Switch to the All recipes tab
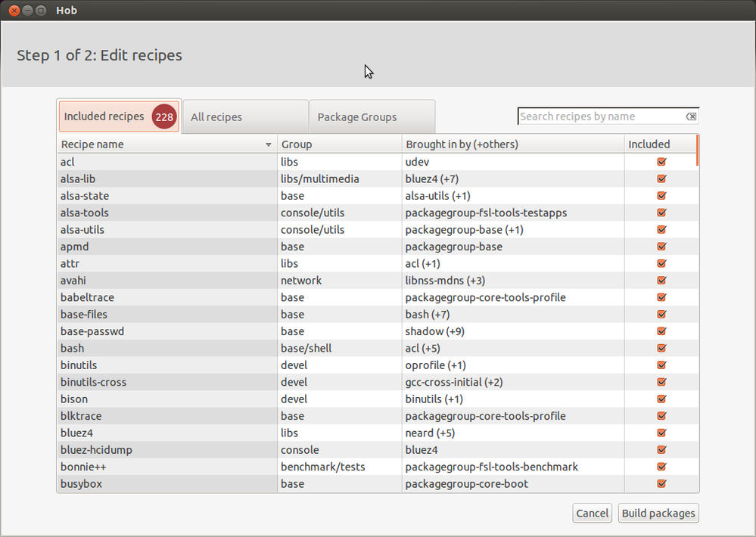The height and width of the screenshot is (537, 756). [245, 116]
